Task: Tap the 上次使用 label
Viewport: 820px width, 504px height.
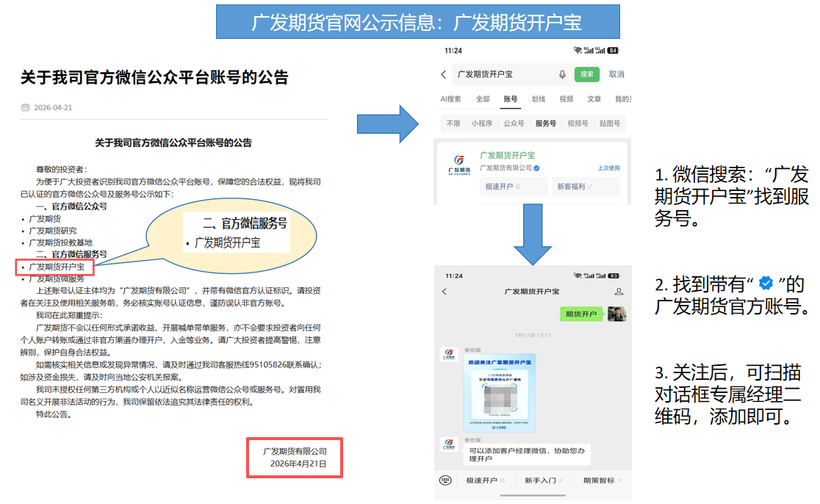Action: pos(608,168)
